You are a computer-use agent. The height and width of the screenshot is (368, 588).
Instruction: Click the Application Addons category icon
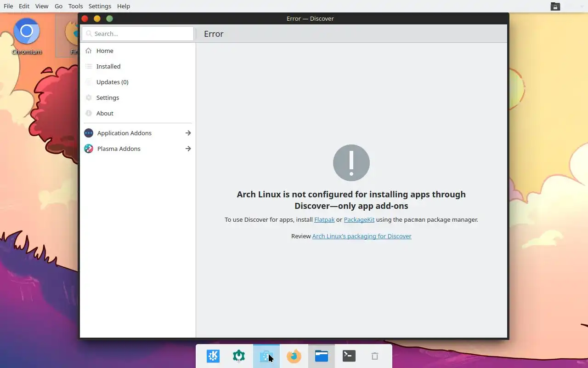point(89,133)
